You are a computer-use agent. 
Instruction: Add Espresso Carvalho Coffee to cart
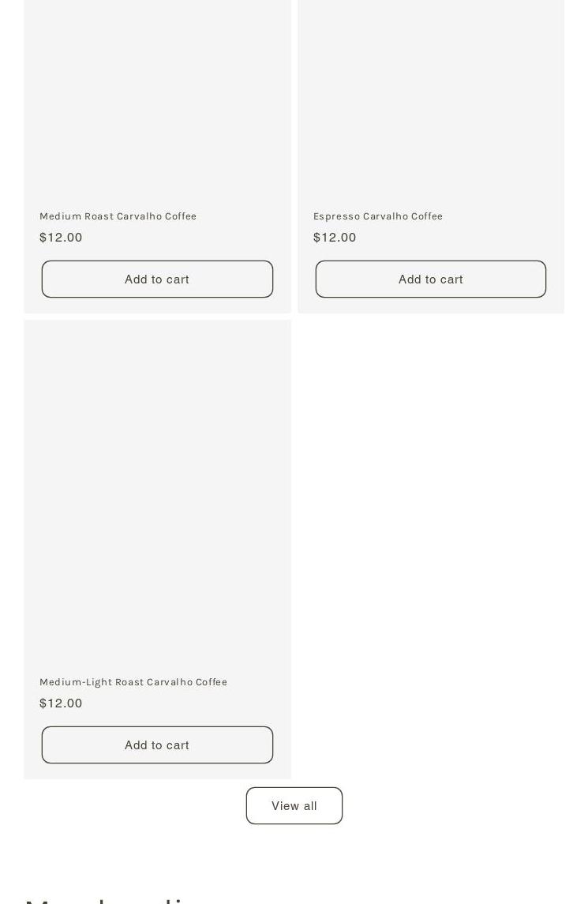tap(430, 279)
